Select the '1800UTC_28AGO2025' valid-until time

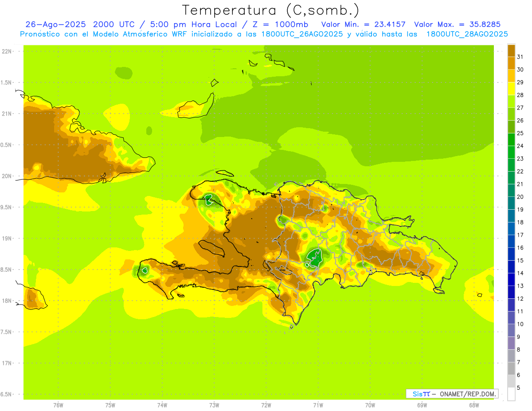pyautogui.click(x=467, y=34)
